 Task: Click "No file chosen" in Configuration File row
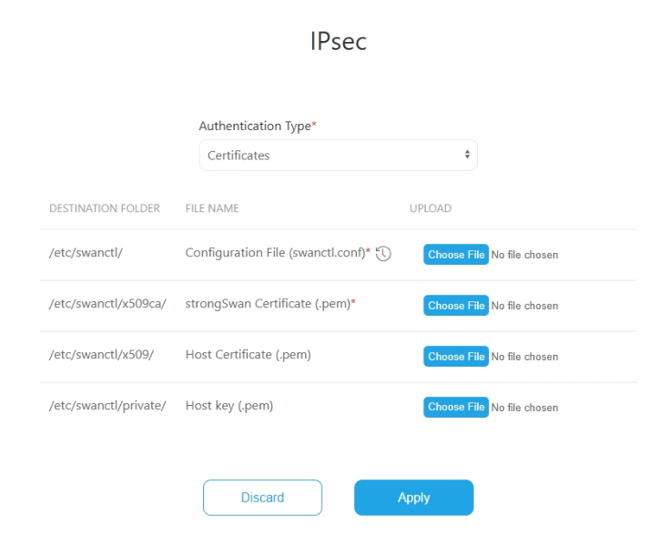525,255
